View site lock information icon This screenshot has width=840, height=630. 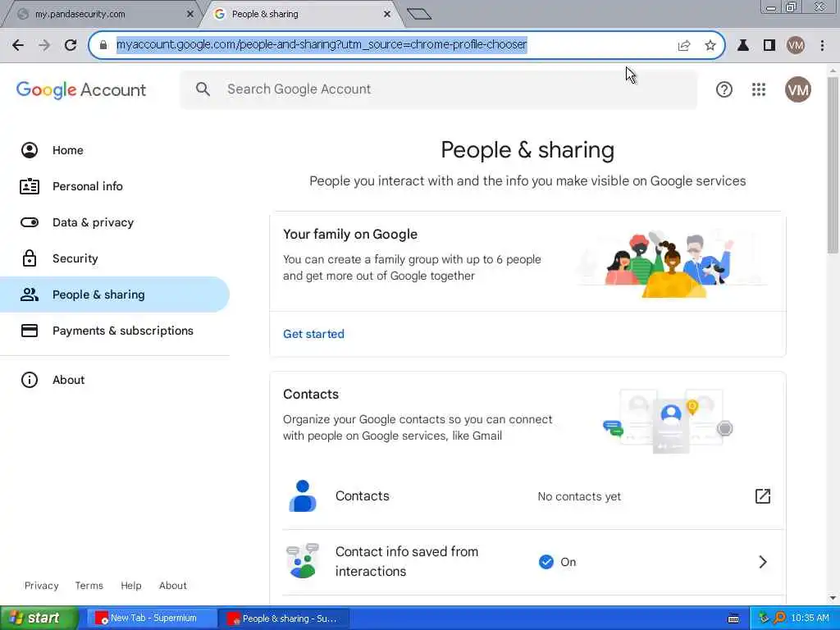click(x=103, y=45)
